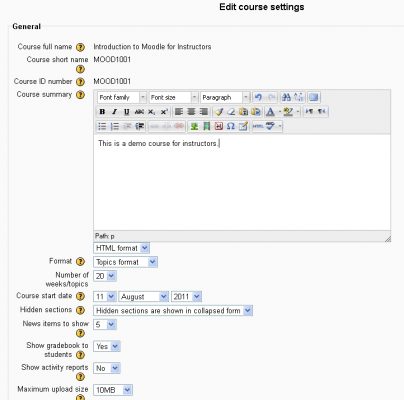The width and height of the screenshot is (404, 400).
Task: Change the HTML format selector
Action: (121, 248)
